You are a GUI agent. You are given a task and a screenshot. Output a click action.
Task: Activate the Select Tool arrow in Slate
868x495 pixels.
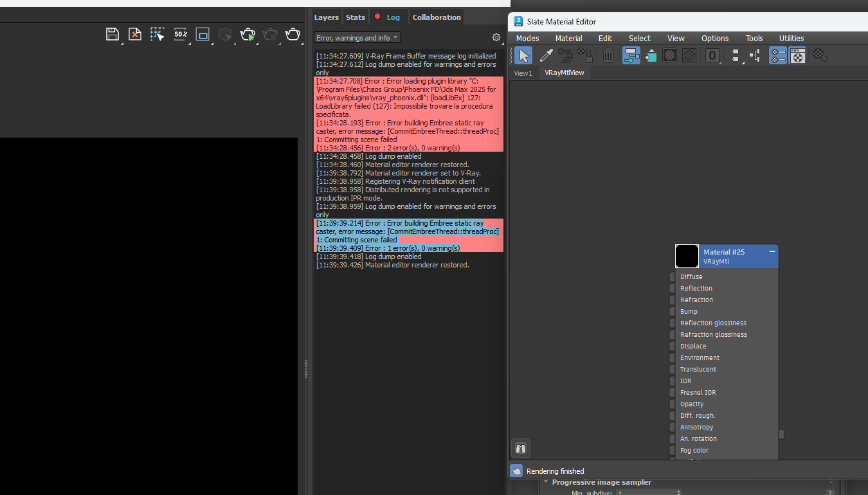pyautogui.click(x=523, y=56)
